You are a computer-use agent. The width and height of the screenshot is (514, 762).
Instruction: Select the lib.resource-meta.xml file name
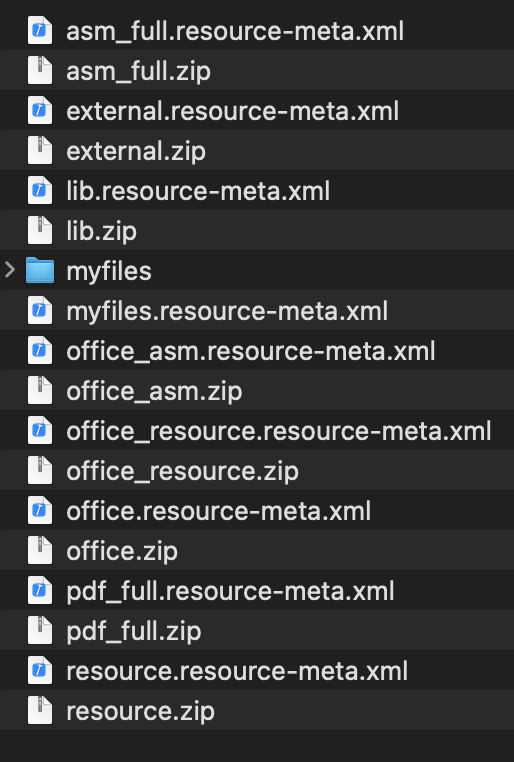(198, 190)
